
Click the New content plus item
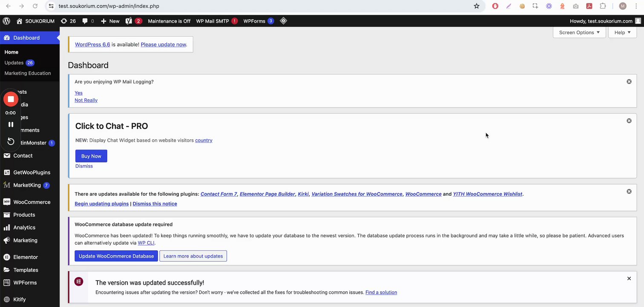pyautogui.click(x=110, y=21)
